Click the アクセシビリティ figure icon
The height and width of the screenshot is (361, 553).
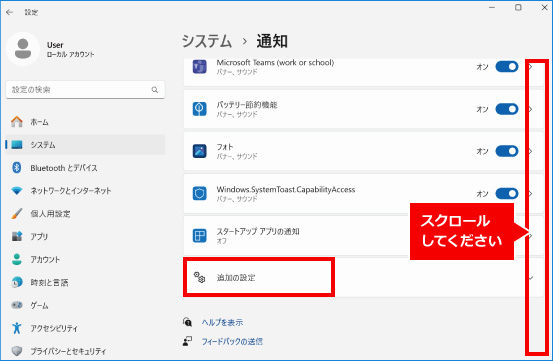pyautogui.click(x=17, y=328)
